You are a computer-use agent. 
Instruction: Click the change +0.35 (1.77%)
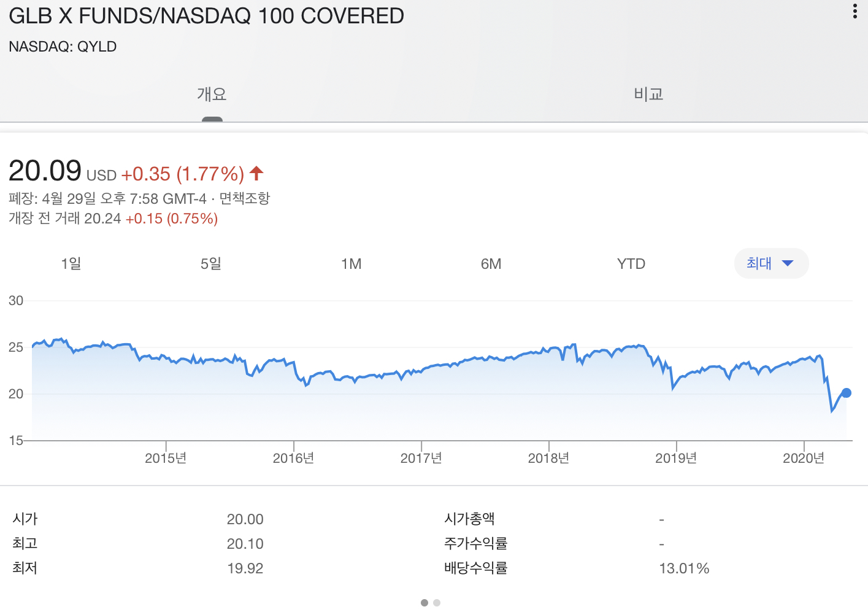[183, 174]
